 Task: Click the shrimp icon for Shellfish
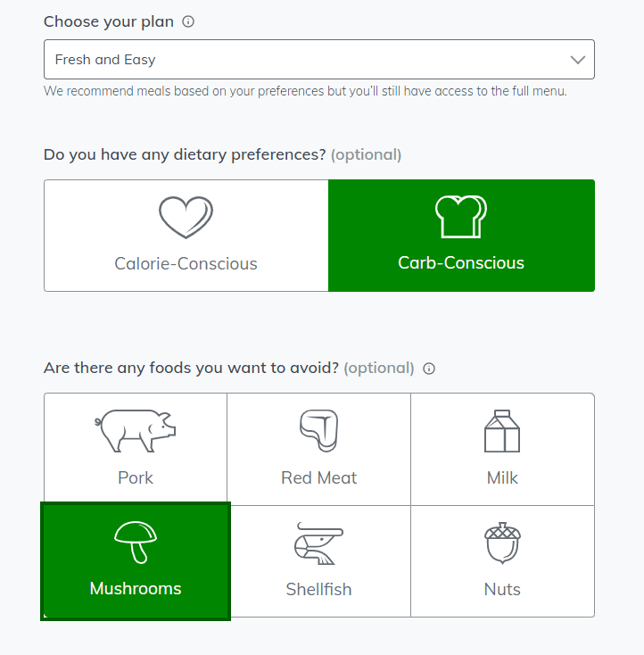pyautogui.click(x=318, y=543)
